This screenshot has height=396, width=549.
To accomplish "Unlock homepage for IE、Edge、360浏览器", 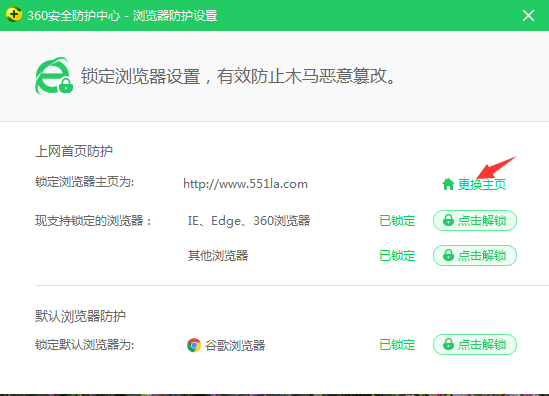I will pyautogui.click(x=475, y=220).
